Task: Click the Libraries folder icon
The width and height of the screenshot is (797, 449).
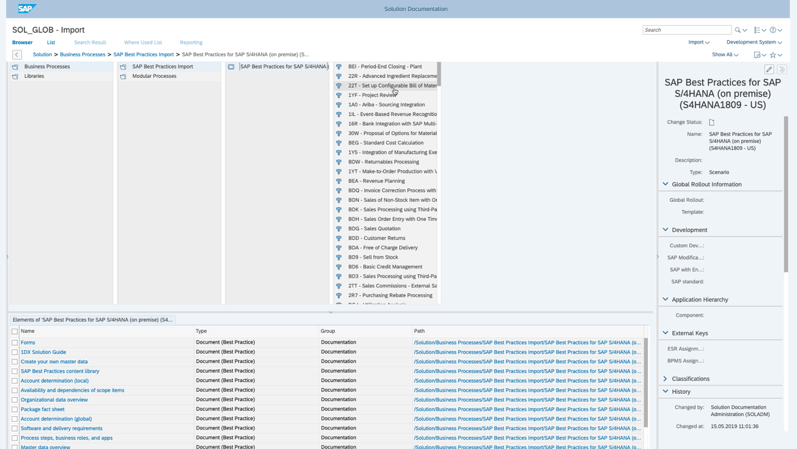Action: (15, 76)
